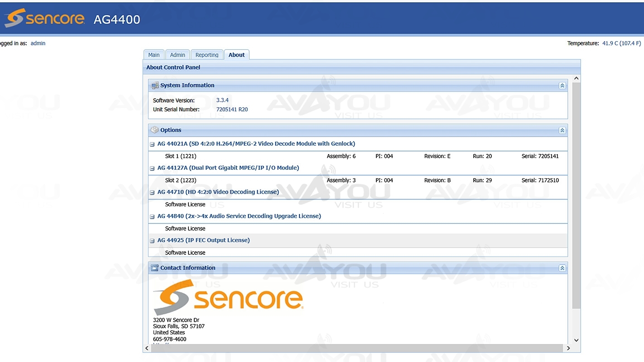
Task: Collapse AG 44925 IP FEC Output License
Action: (152, 241)
